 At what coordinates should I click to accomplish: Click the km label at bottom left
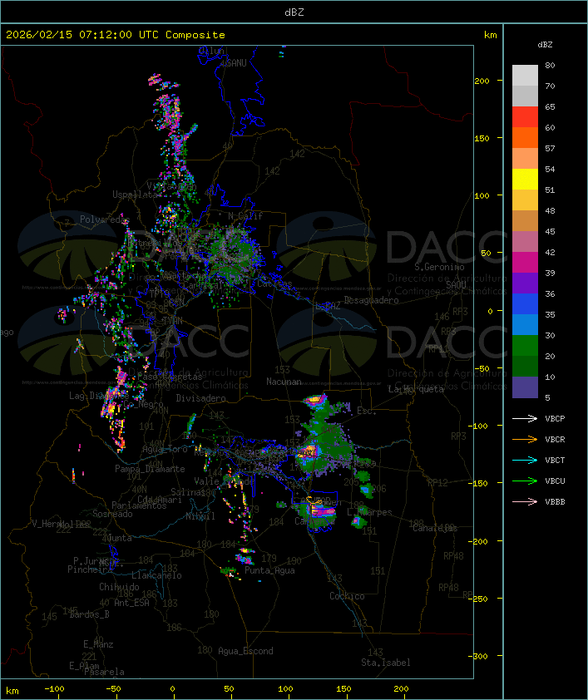point(12,692)
